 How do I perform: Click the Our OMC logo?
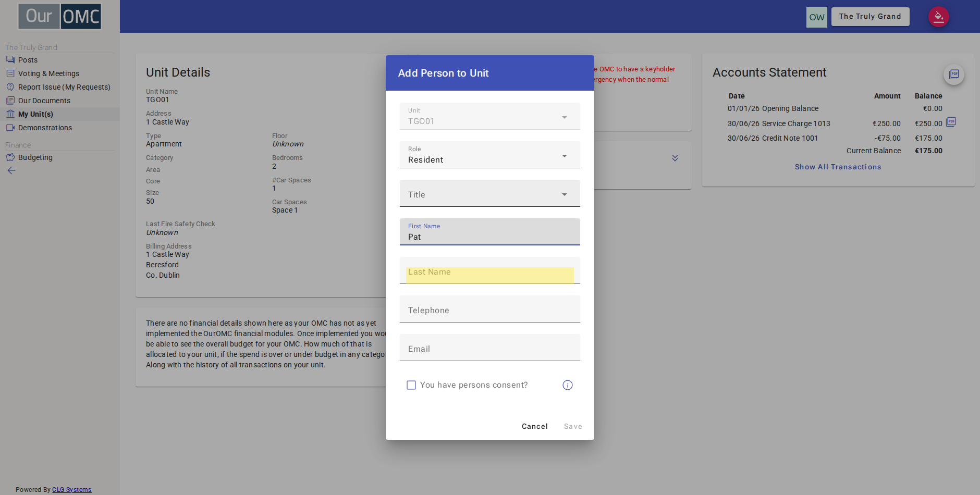[60, 16]
